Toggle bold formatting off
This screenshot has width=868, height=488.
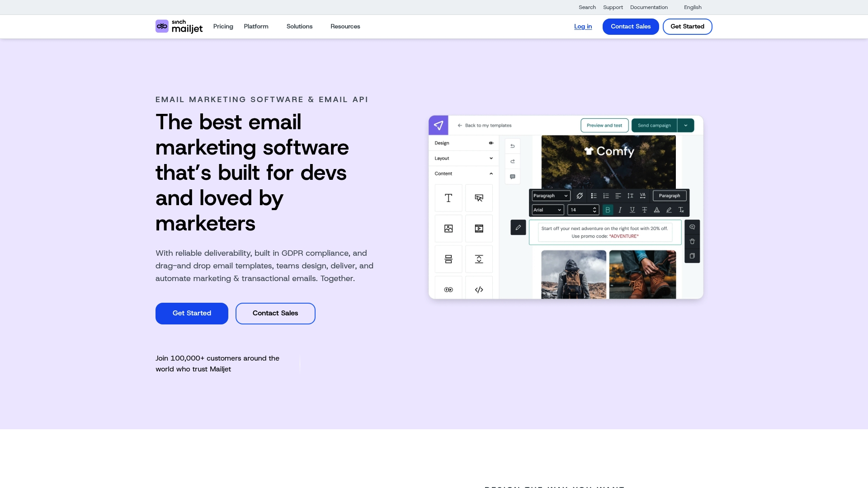[608, 210]
